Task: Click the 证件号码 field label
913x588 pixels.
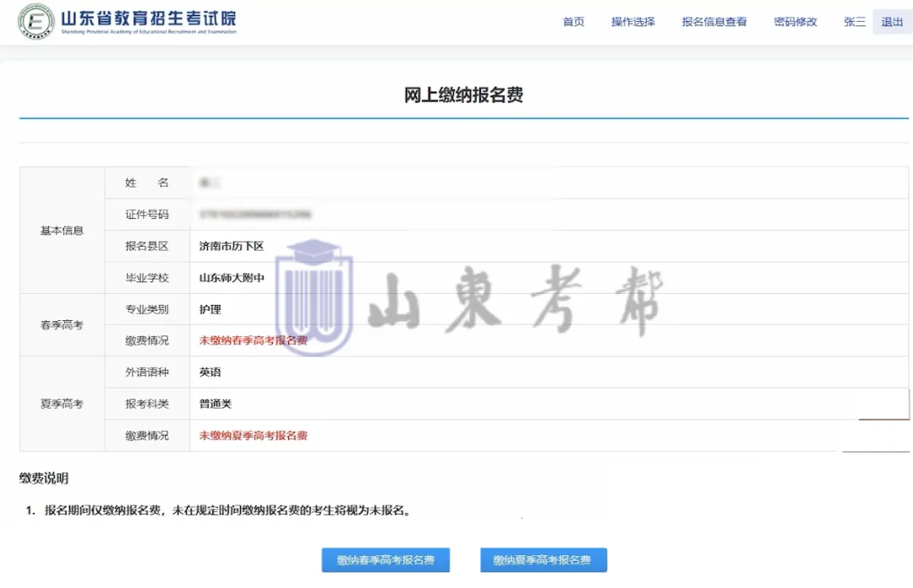Action: [x=147, y=215]
